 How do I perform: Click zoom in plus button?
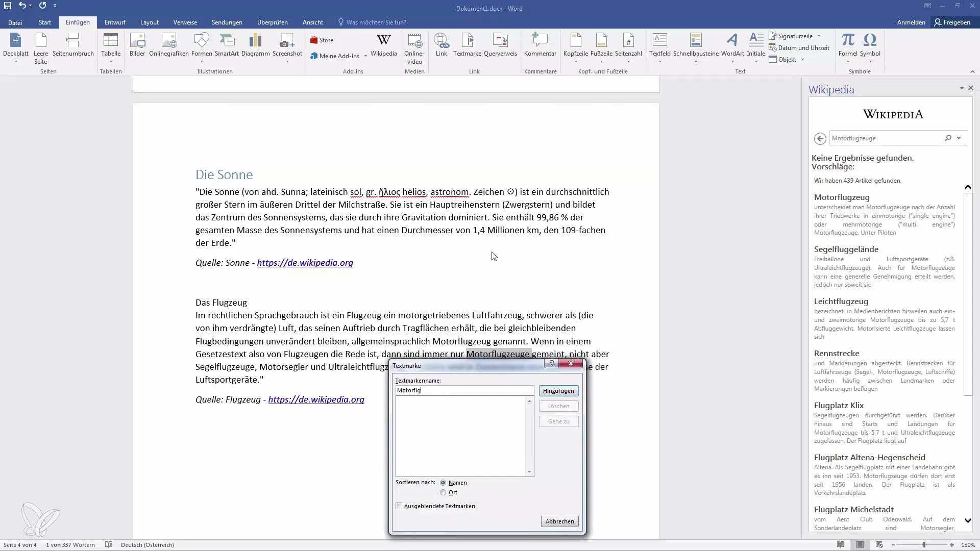pyautogui.click(x=952, y=545)
